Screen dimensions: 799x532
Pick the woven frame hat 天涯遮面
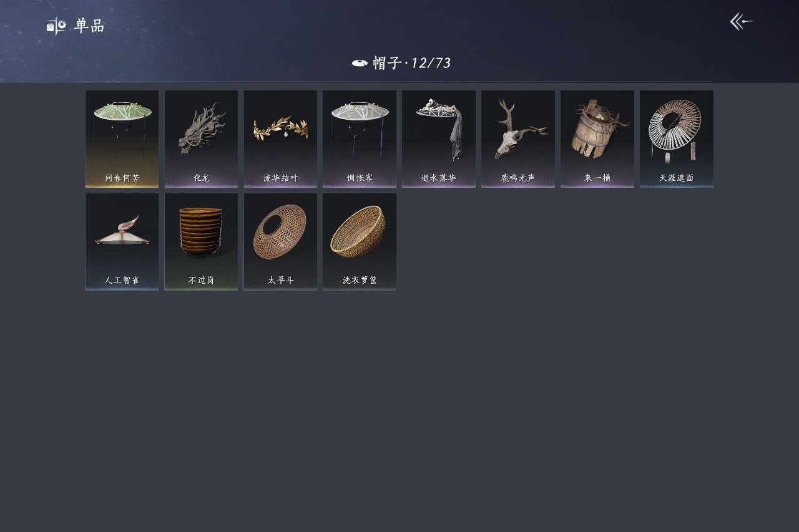click(x=677, y=138)
